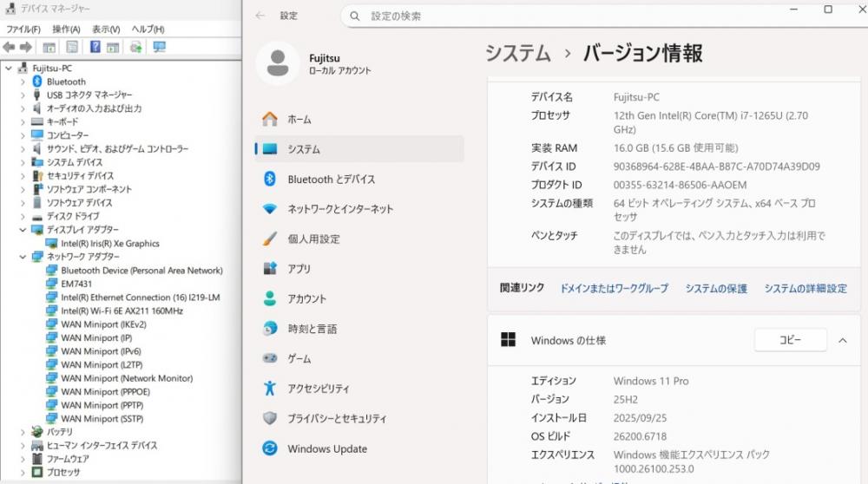Expand the Bluetooth device category
This screenshot has height=484, width=868.
click(23, 82)
